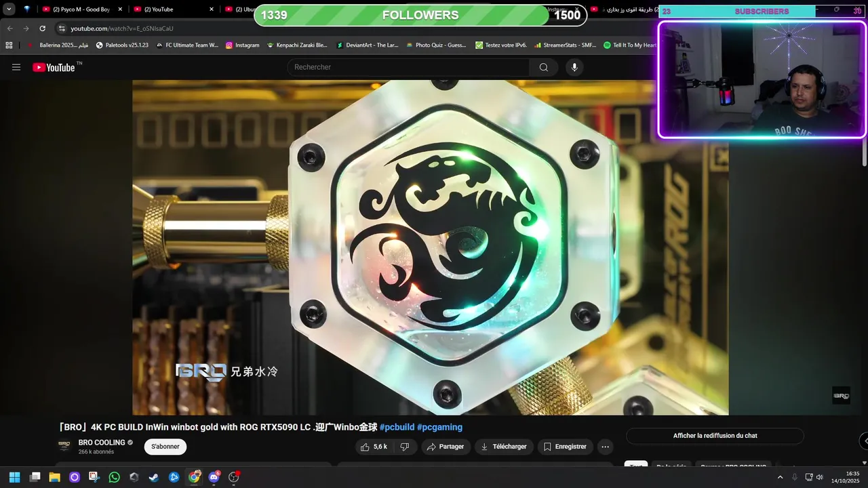Save the video with Enregistrer
The image size is (868, 488).
click(x=565, y=447)
